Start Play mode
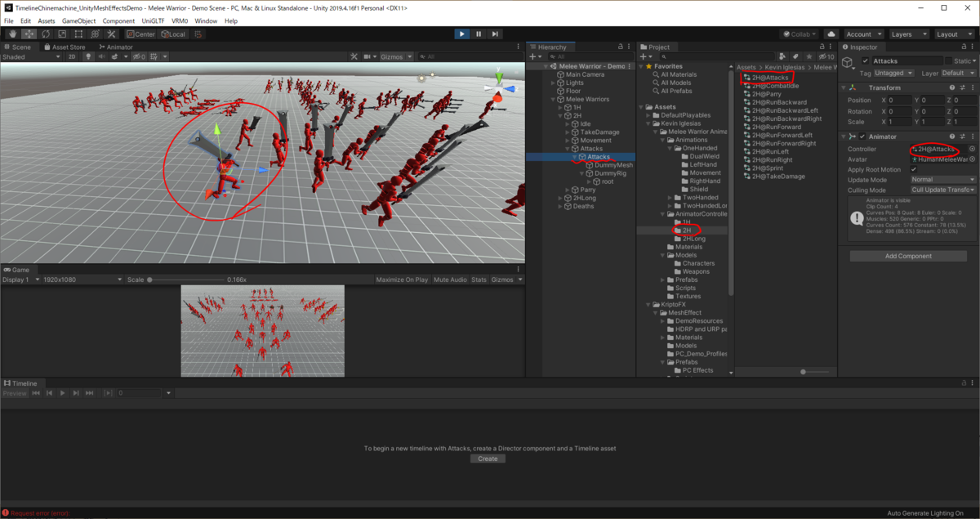The height and width of the screenshot is (519, 980). [462, 34]
